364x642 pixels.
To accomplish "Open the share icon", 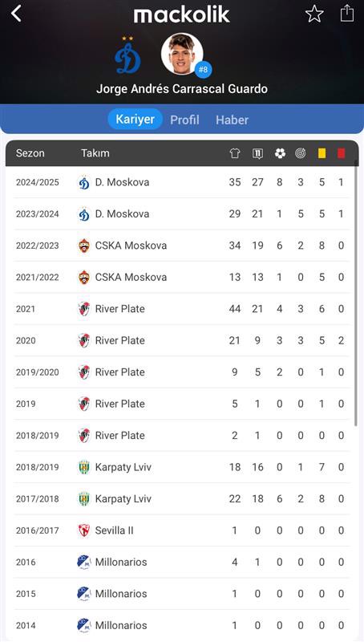I will pyautogui.click(x=347, y=13).
